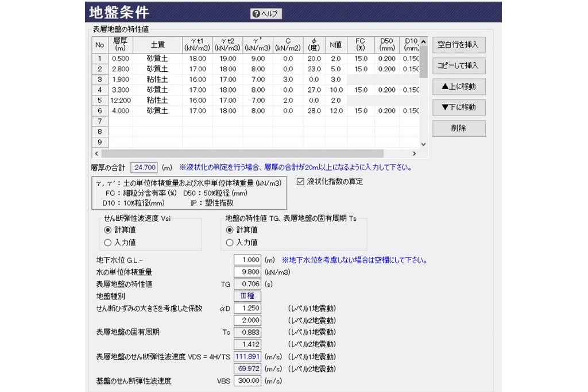
Task: Click the No column header
Action: click(100, 45)
